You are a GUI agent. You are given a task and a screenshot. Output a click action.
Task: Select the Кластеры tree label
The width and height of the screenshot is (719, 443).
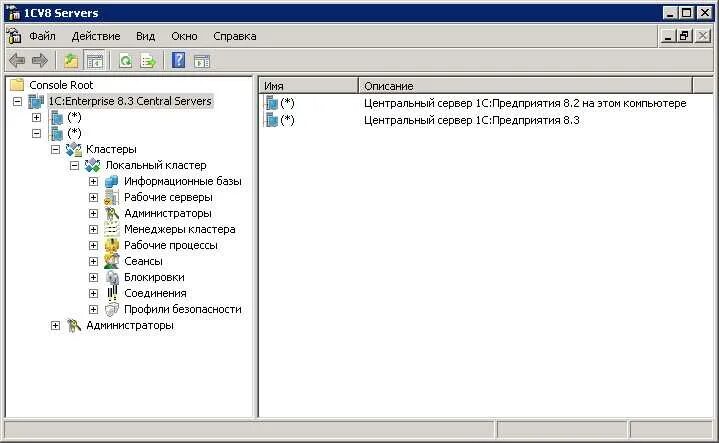click(111, 149)
